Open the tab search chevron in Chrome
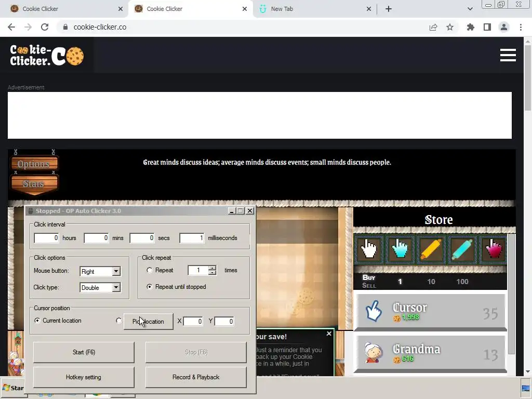Screen dimensions: 532x399 tap(470, 9)
